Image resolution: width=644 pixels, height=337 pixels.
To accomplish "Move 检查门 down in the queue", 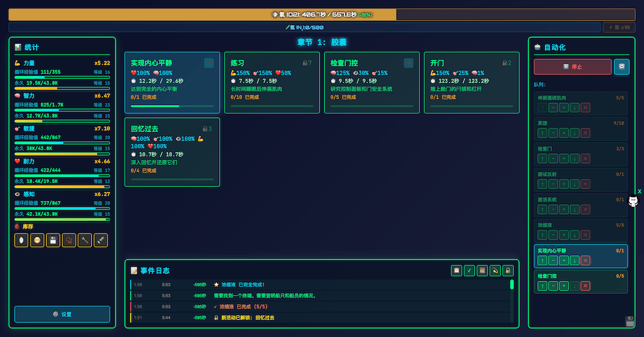I will 574,159.
